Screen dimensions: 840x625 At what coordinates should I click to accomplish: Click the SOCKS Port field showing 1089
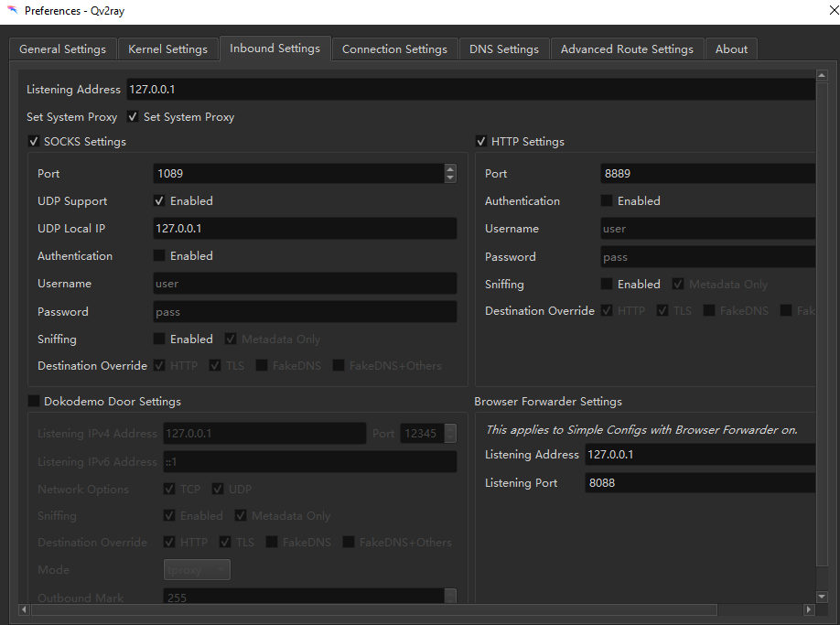pyautogui.click(x=299, y=174)
